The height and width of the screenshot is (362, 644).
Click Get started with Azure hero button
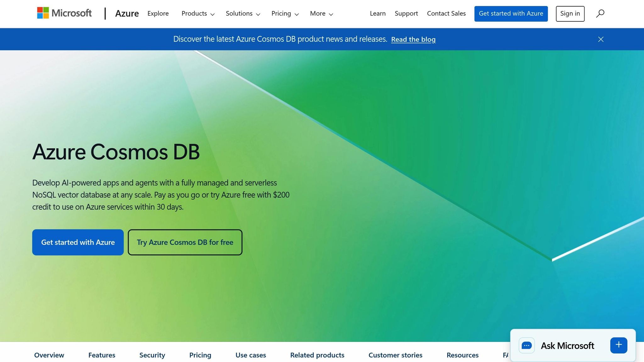78,242
